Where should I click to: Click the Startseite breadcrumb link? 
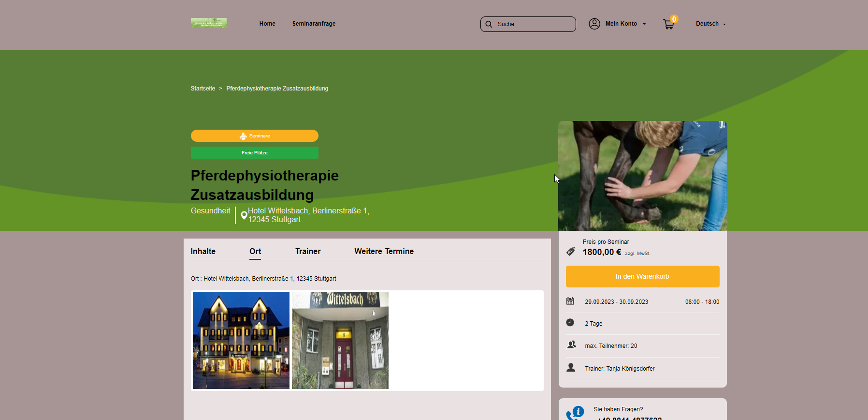click(203, 89)
